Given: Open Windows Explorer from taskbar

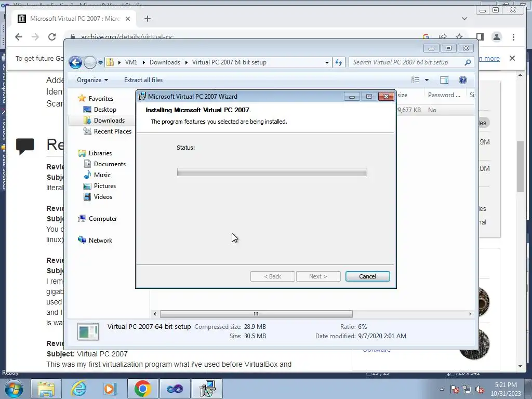Looking at the screenshot, I should [x=46, y=389].
